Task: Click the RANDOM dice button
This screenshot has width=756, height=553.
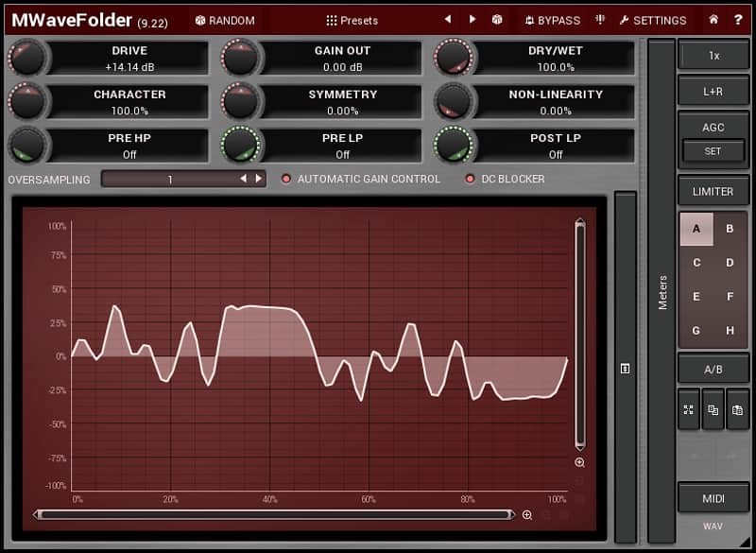Action: [225, 20]
